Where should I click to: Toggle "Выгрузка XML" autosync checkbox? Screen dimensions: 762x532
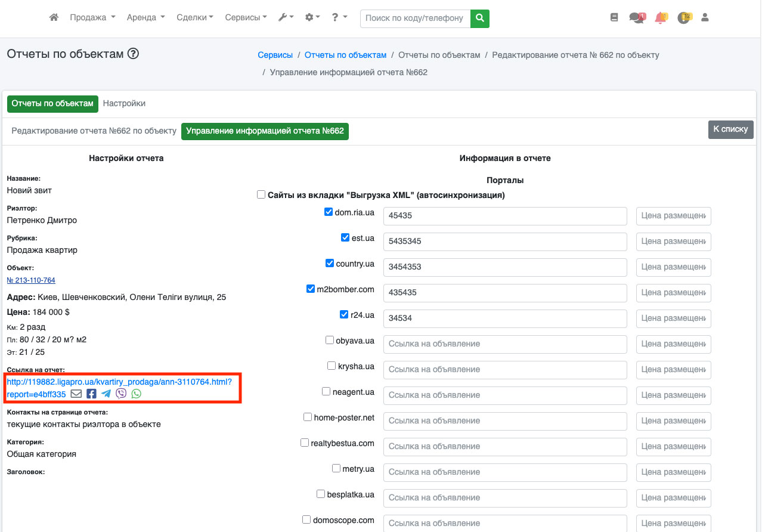click(261, 194)
